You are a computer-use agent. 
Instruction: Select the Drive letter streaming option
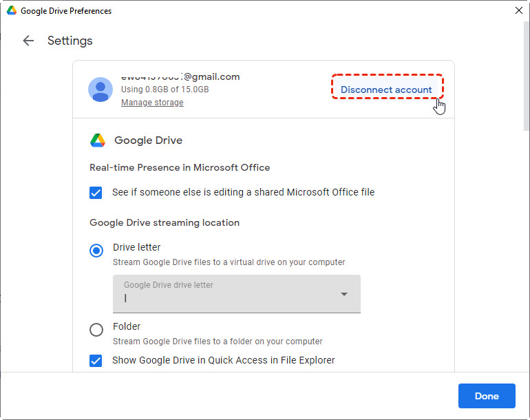(96, 251)
